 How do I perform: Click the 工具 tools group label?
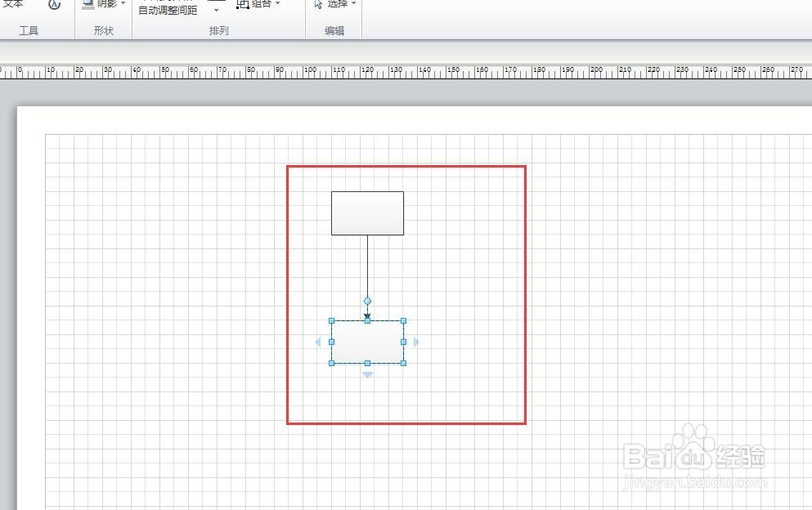(29, 30)
